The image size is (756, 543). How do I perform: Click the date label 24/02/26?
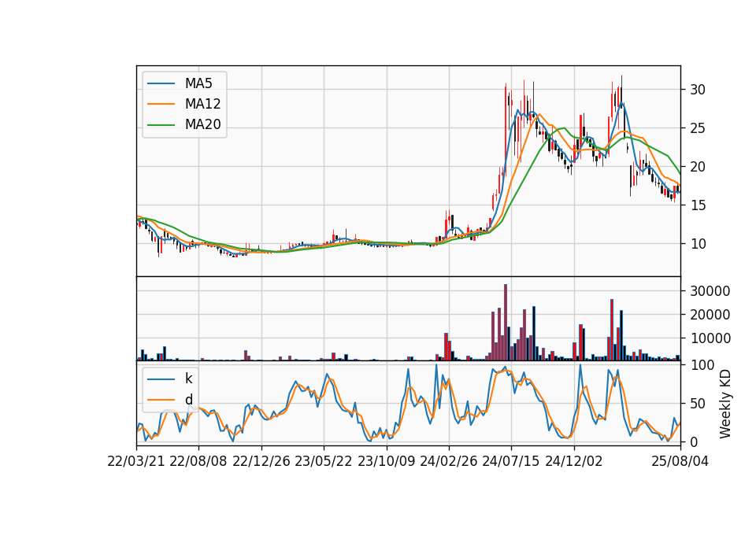(x=449, y=462)
